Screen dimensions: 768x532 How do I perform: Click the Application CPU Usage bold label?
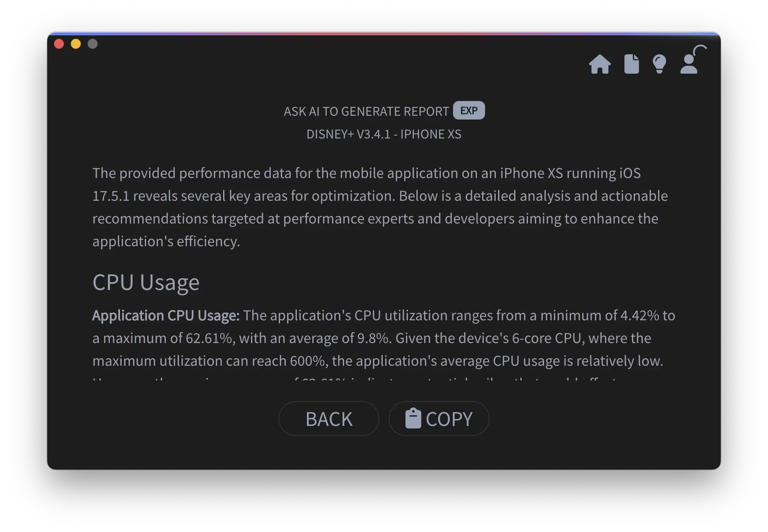pos(165,315)
